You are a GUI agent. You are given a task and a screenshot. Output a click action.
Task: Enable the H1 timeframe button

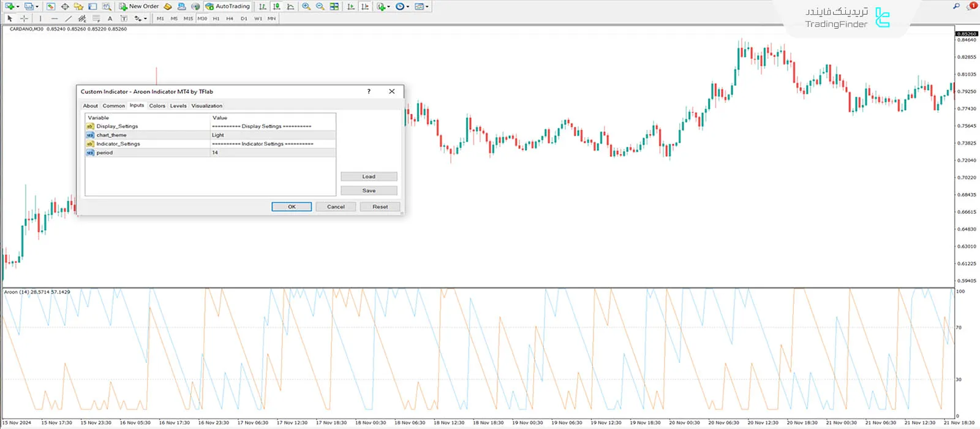(216, 18)
